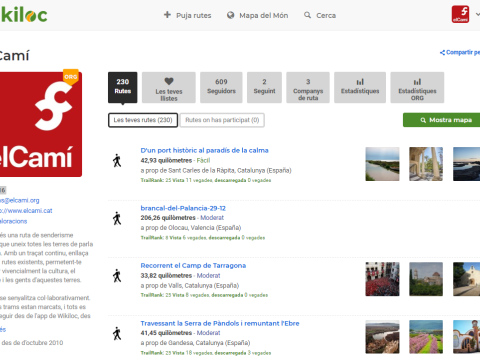Click the bar chart icon on Estadístiques
Screen dimensions: 480x360
(360, 82)
